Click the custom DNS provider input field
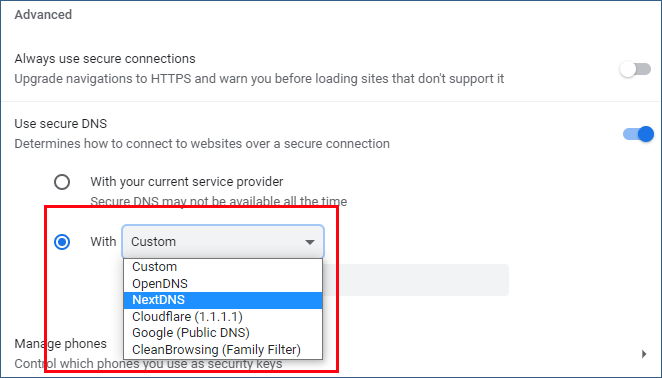This screenshot has height=378, width=662. coord(416,280)
